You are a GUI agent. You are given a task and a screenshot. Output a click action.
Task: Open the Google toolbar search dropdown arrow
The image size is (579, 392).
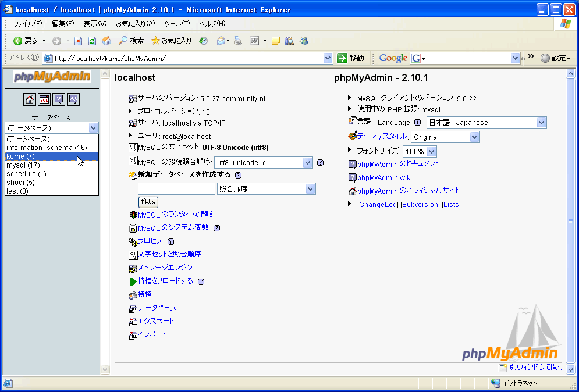click(515, 58)
